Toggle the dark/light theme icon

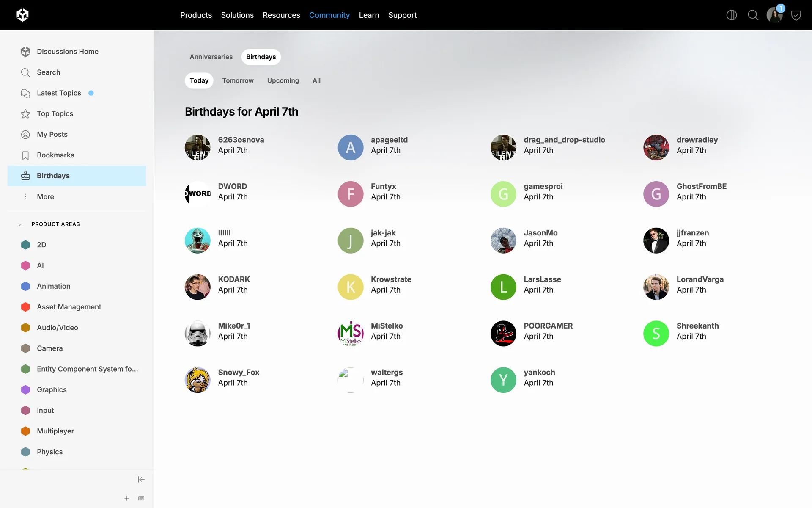pyautogui.click(x=731, y=15)
